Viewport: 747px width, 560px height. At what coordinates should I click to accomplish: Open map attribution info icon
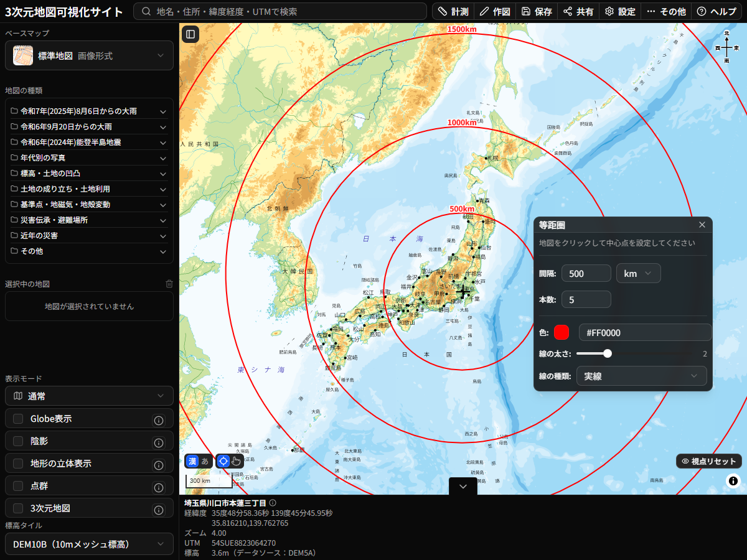tap(733, 480)
